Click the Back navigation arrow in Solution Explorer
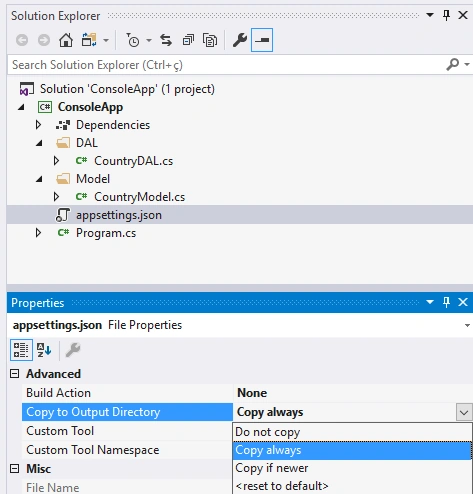This screenshot has width=473, height=494. click(x=22, y=40)
